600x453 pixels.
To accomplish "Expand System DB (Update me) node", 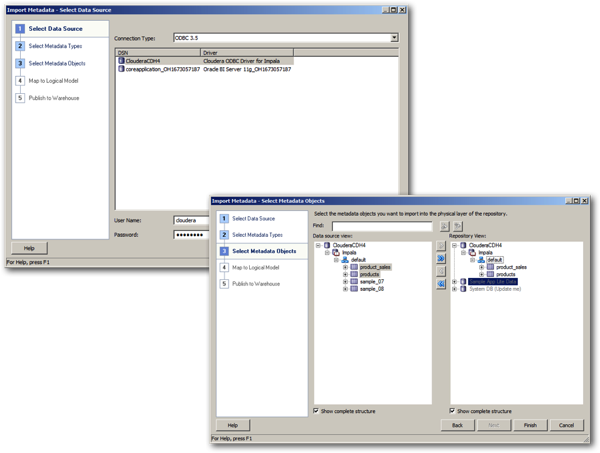I will pyautogui.click(x=455, y=289).
